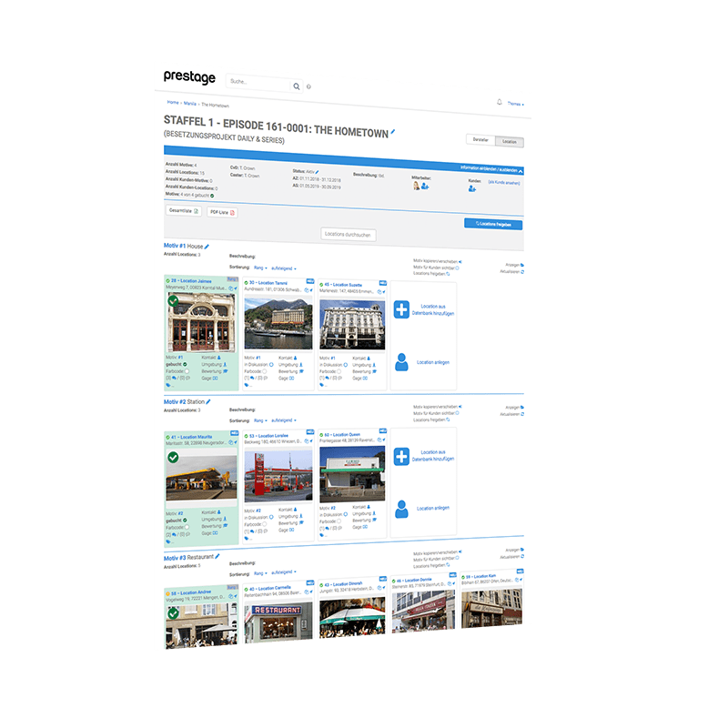Switch to the Darsteller tab
The height and width of the screenshot is (728, 728).
tap(480, 139)
